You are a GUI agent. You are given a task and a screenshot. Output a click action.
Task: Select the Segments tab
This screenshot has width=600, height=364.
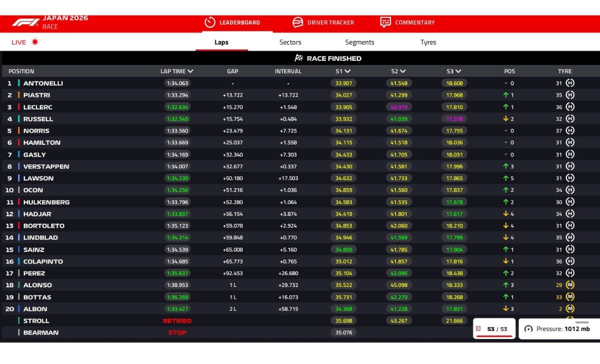(359, 42)
